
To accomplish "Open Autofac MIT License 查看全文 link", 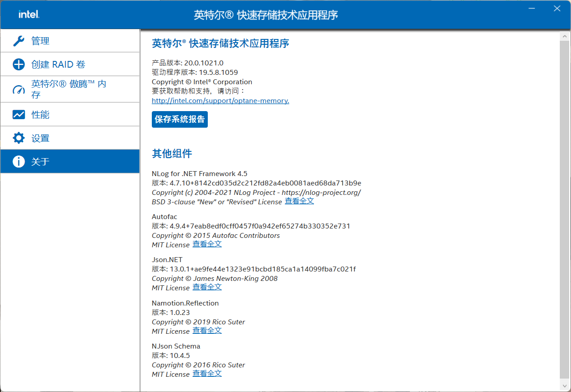I will 207,244.
